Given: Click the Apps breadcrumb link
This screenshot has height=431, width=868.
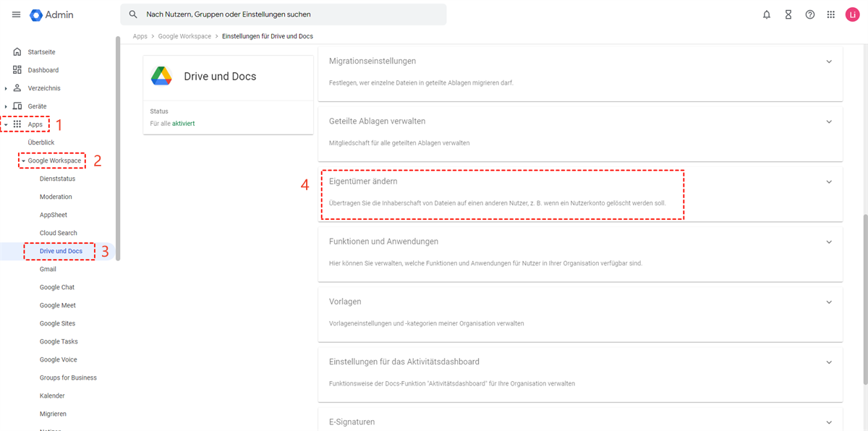Looking at the screenshot, I should [x=140, y=36].
